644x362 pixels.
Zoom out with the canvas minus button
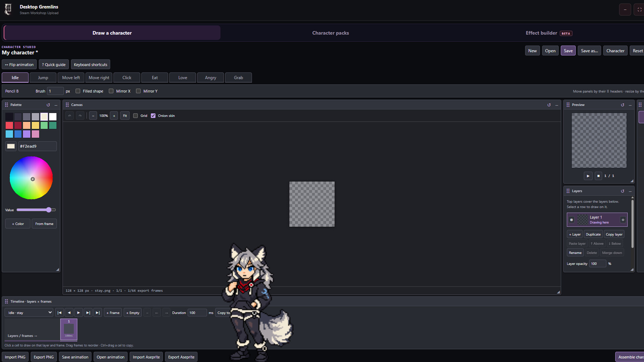pos(93,116)
